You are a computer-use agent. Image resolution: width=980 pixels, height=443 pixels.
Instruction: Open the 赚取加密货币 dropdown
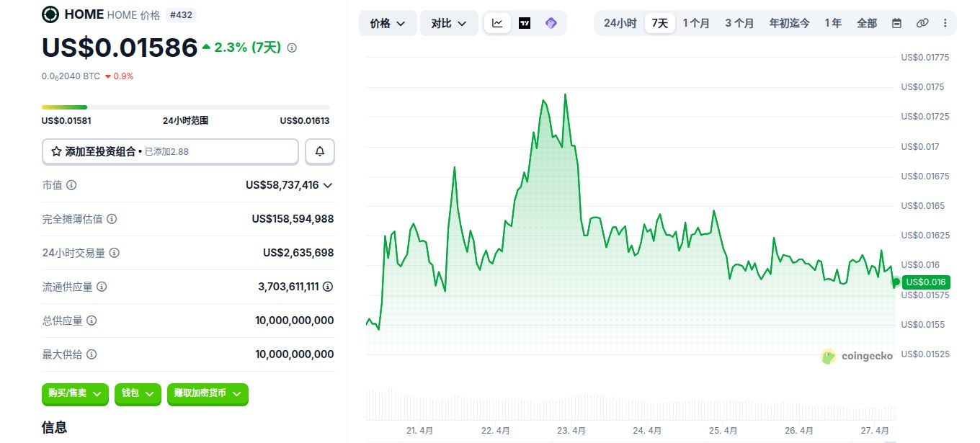click(208, 393)
